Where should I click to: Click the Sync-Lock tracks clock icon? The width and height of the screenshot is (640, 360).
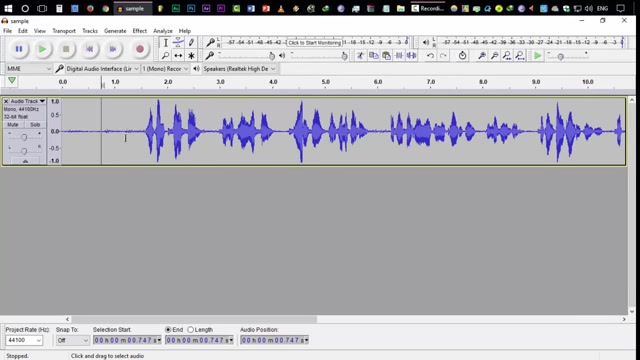coord(462,56)
